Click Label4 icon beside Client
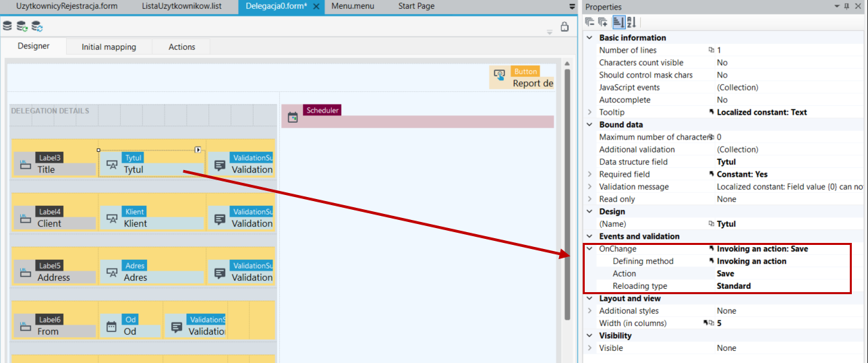Screen dimensions: 868x363 (x=24, y=218)
